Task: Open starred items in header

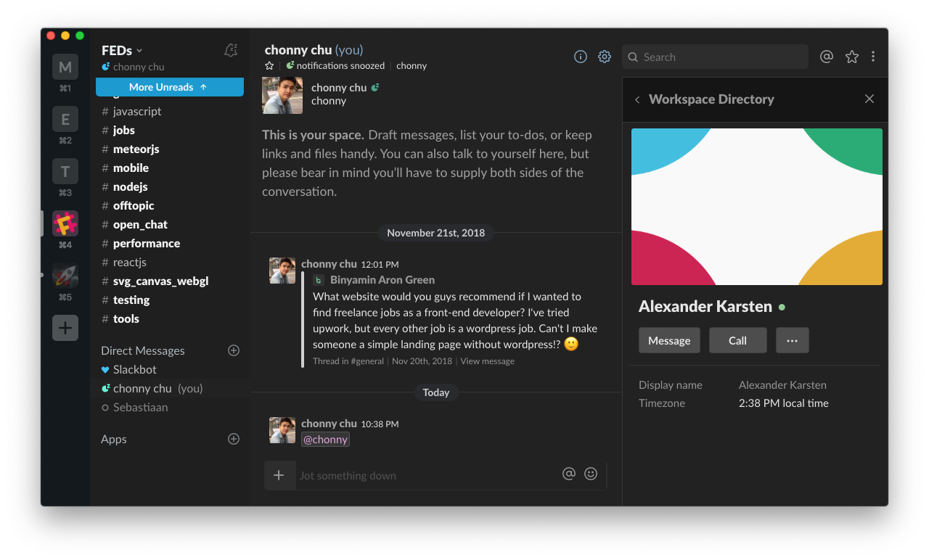Action: (852, 57)
